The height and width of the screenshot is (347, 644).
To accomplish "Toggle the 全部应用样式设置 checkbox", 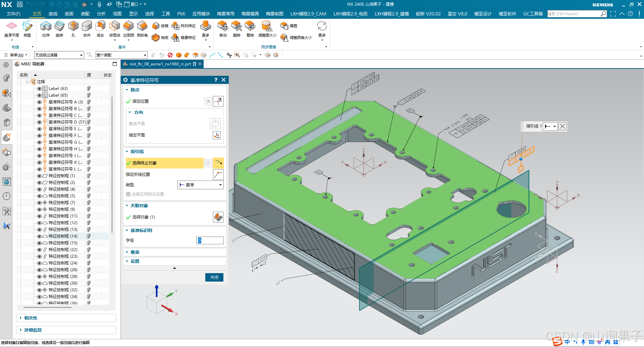I will coord(128,194).
